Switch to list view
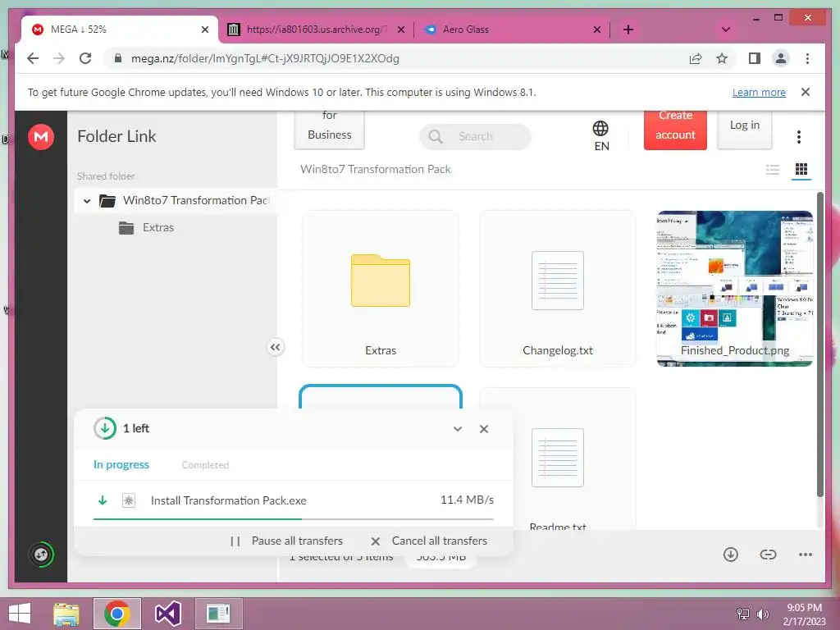Image resolution: width=840 pixels, height=630 pixels. tap(773, 170)
